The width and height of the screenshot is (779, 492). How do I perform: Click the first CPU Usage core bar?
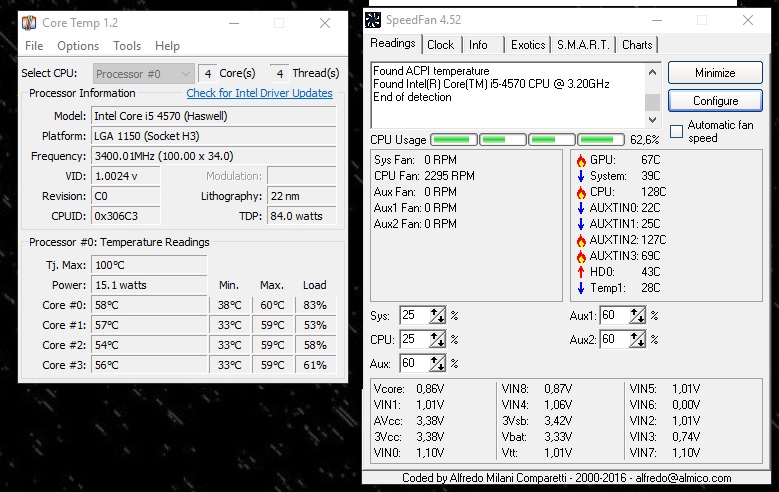coord(454,140)
